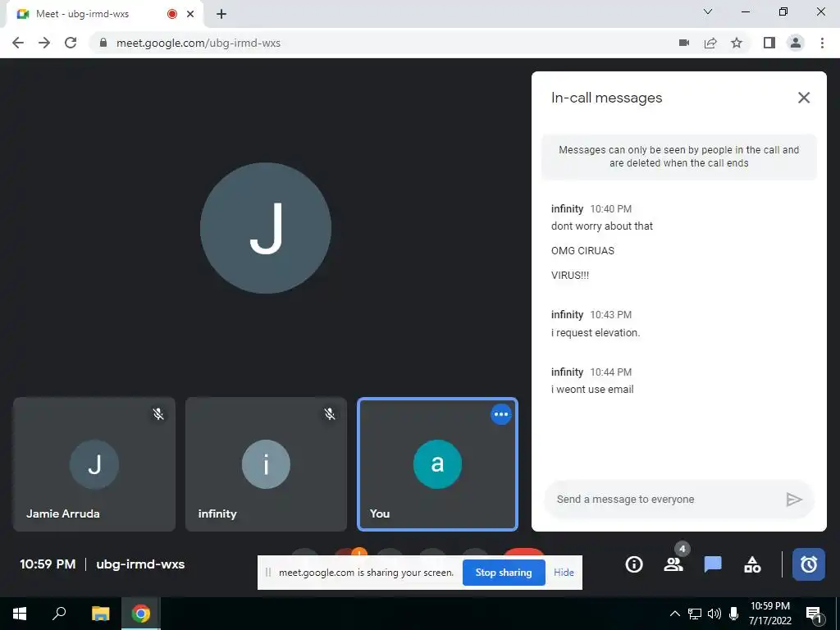Open more options on your tile

[x=501, y=414]
